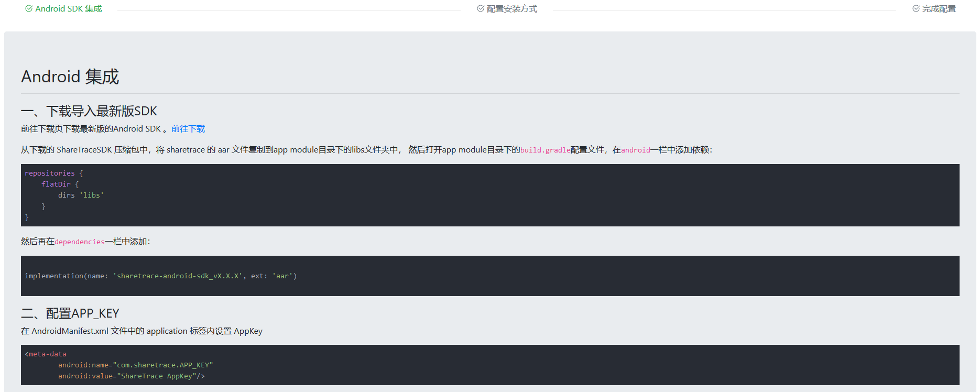Click the com.sharetrace.APP_KEY value in code

[162, 365]
